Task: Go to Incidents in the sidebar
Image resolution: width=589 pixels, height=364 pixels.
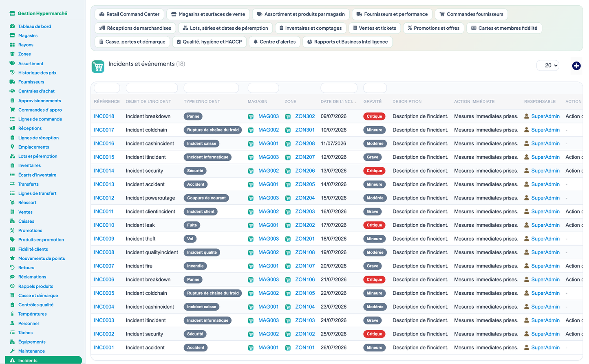Action: click(43, 360)
